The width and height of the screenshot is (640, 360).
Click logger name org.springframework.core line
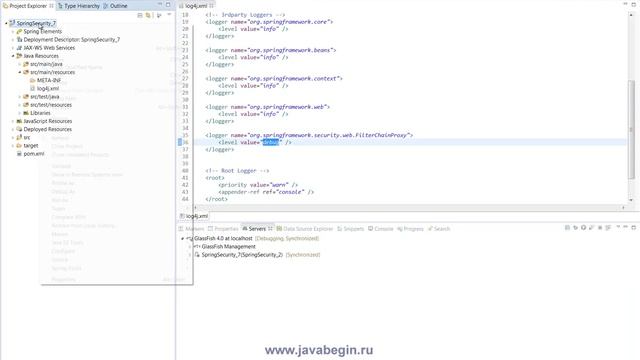click(x=269, y=22)
